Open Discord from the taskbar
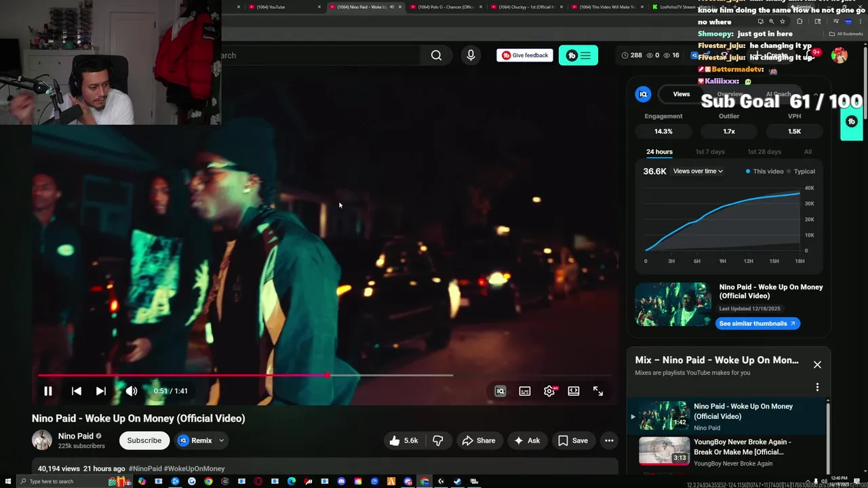 pyautogui.click(x=341, y=482)
